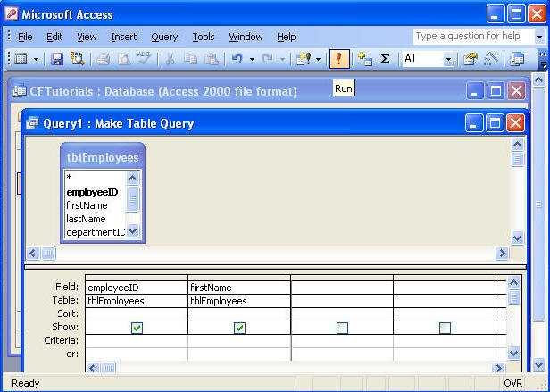Click the tblEmployees field list title bar
Viewport: 550px width, 392px height.
coord(103,157)
